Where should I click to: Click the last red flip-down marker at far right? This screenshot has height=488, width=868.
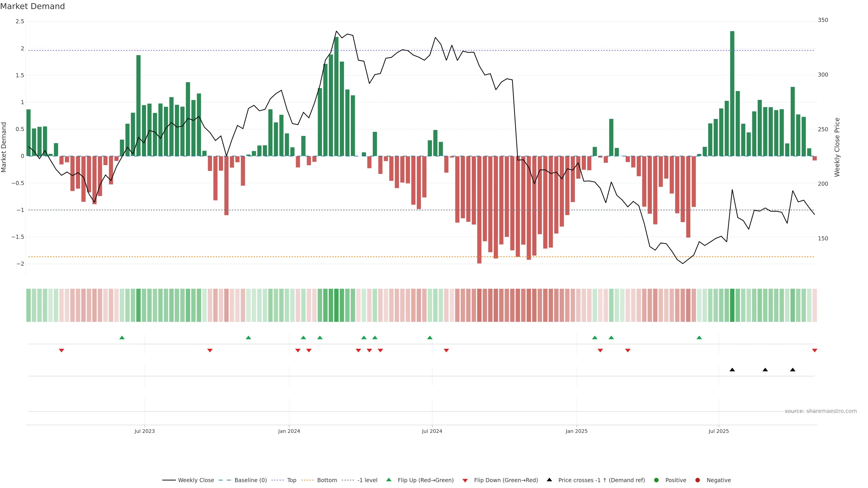point(814,351)
